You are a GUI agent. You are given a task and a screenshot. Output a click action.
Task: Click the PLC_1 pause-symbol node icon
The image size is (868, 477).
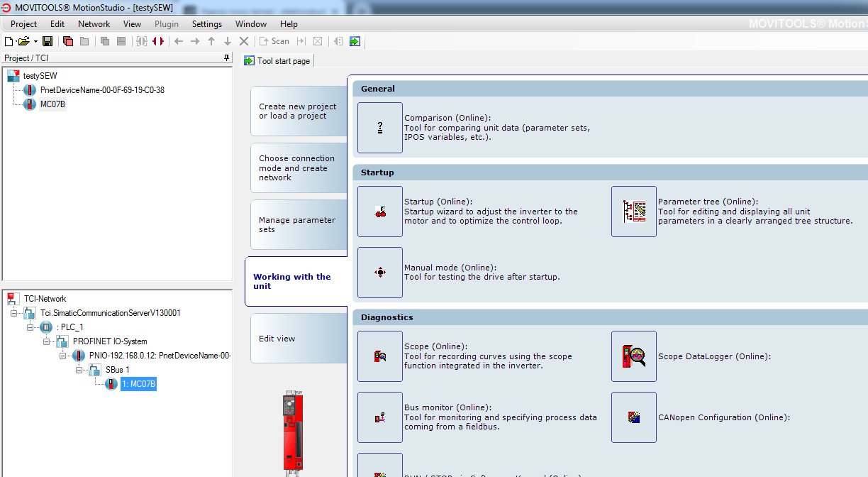[46, 327]
